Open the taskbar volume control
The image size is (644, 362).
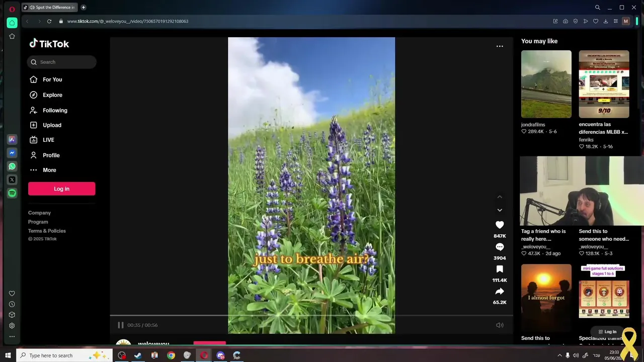tap(576, 355)
